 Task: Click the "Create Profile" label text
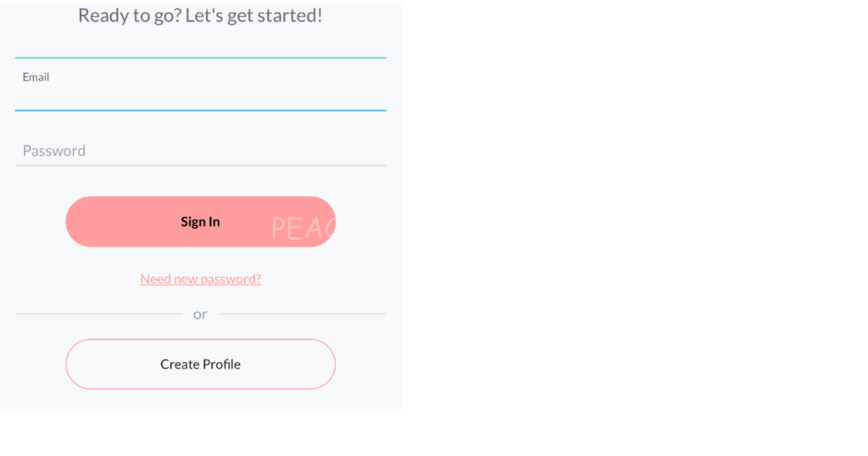tap(200, 364)
